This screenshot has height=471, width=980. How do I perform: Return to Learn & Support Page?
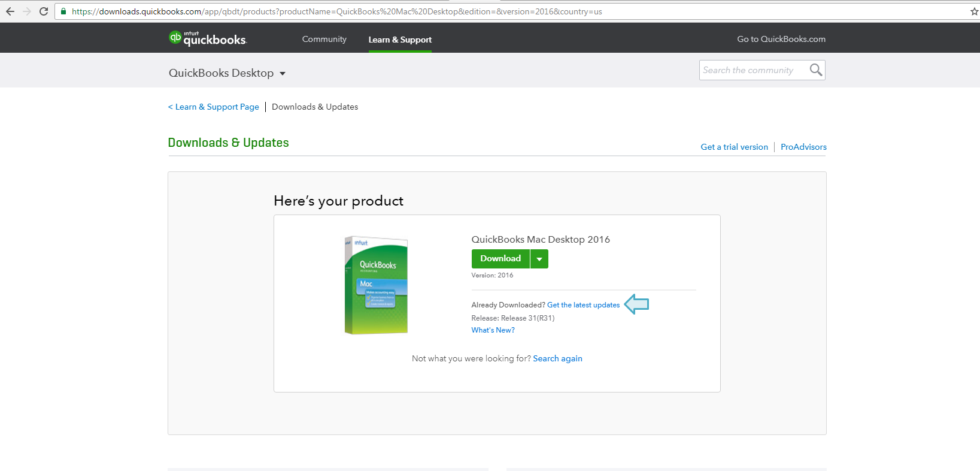click(x=214, y=107)
